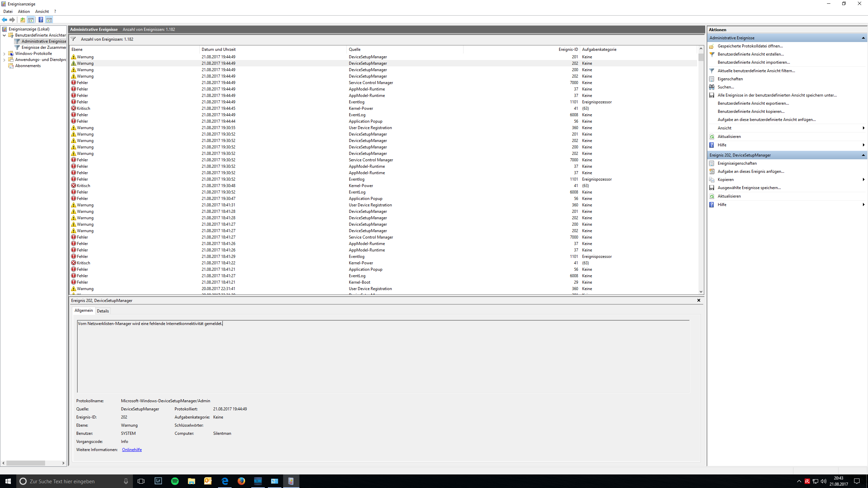Screen dimensions: 868x488
Task: Click Benutzerdefinierte Ansicht erstellen action
Action: (750, 54)
